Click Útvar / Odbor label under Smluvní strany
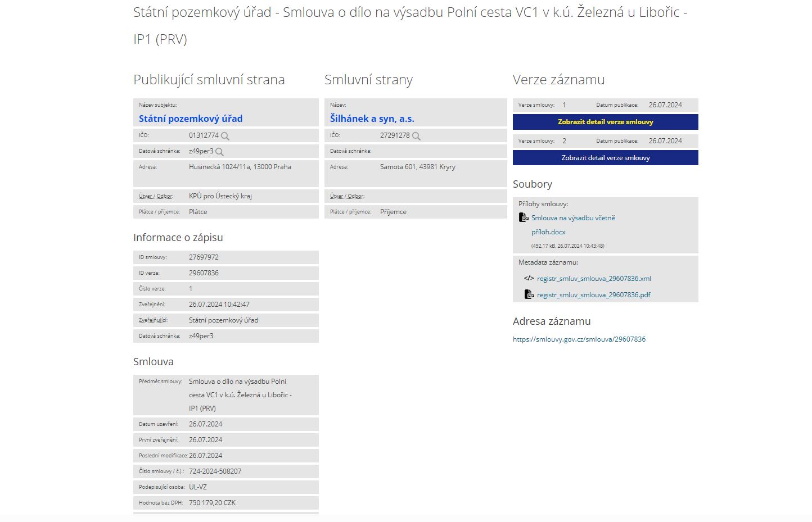The width and height of the screenshot is (812, 522). point(347,196)
